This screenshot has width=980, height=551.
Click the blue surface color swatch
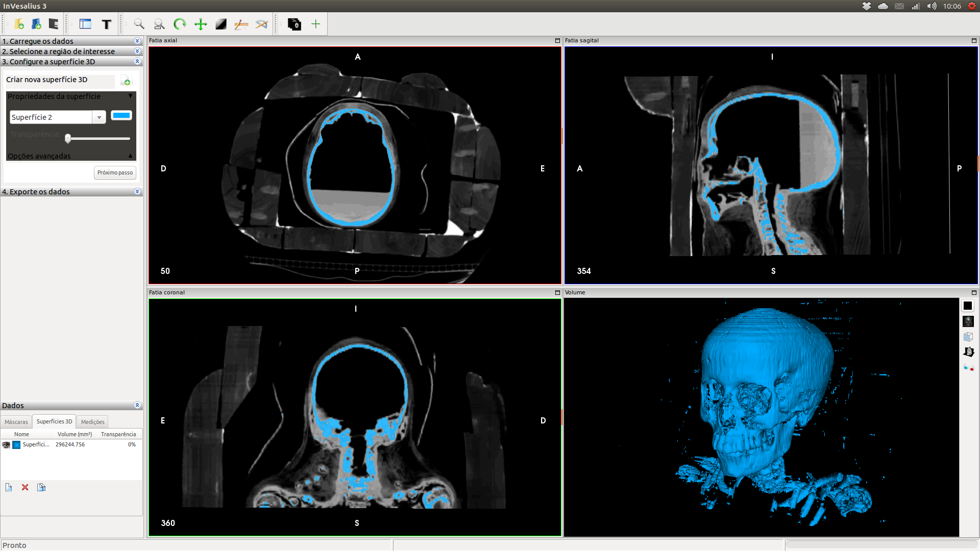pos(121,116)
